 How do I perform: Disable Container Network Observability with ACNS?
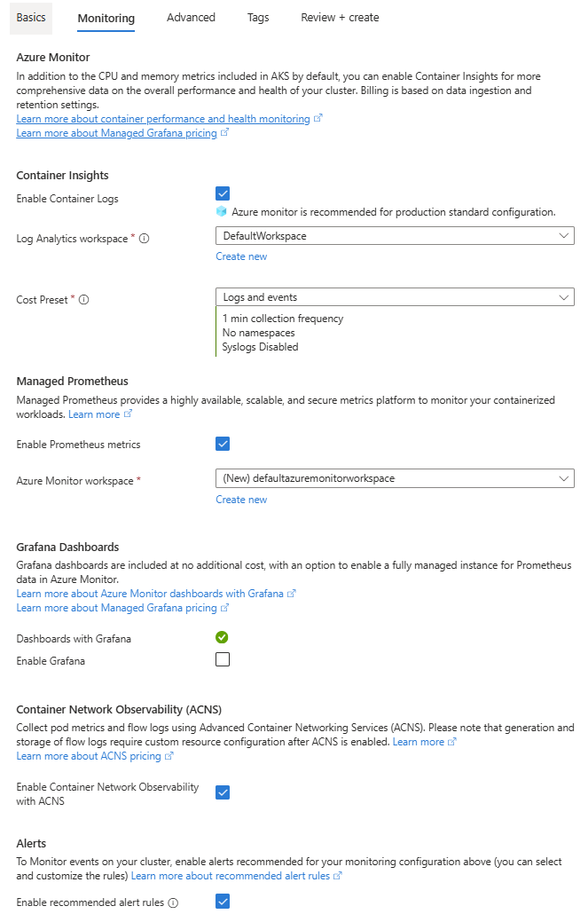222,792
